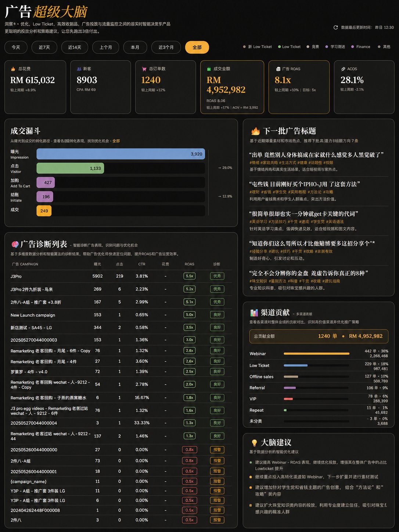Click the blue 曝光 funnel bar 3,920
This screenshot has width=399, height=532.
click(121, 154)
